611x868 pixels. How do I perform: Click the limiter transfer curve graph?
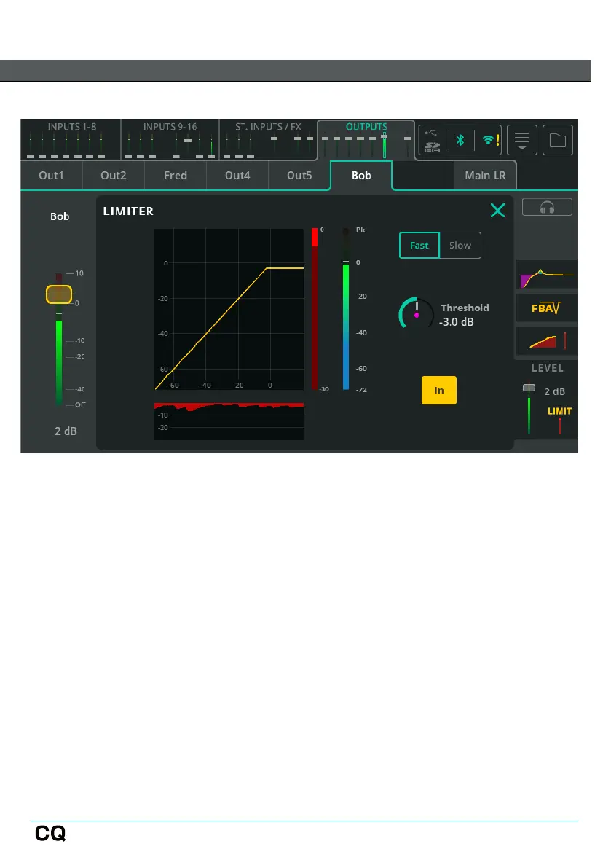point(229,310)
